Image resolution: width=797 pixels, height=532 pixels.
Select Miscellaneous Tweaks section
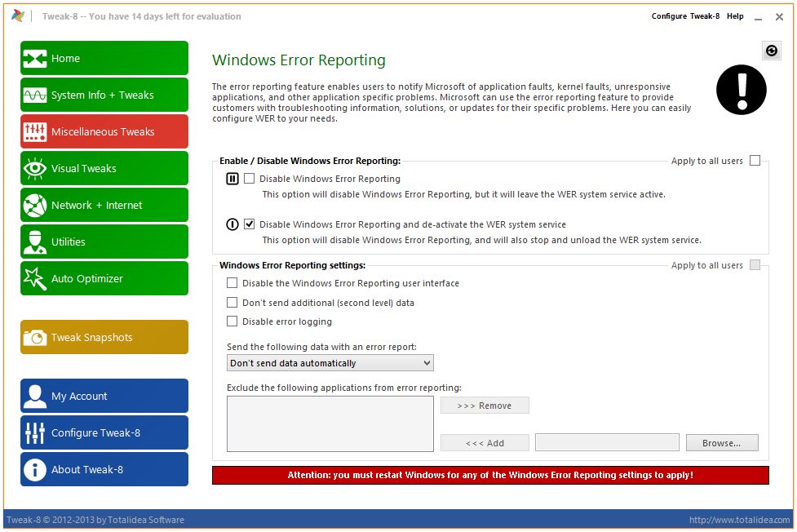104,131
